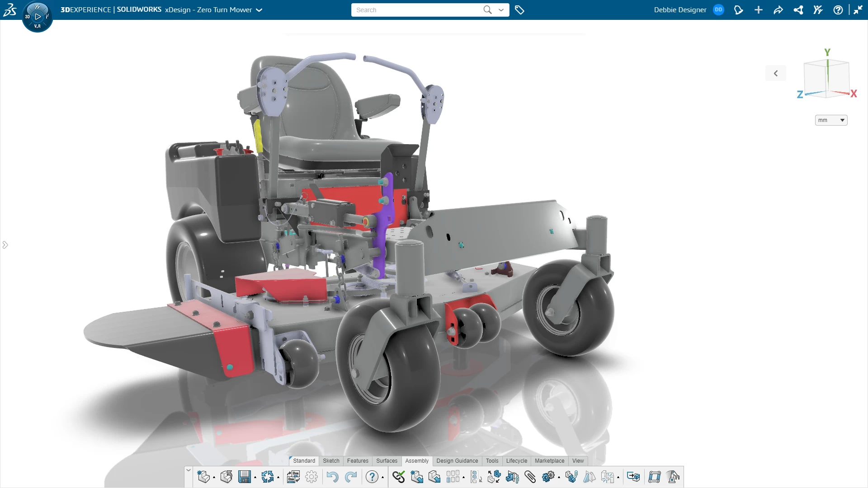Click the Save icon in the toolbar
The image size is (868, 488).
(245, 477)
